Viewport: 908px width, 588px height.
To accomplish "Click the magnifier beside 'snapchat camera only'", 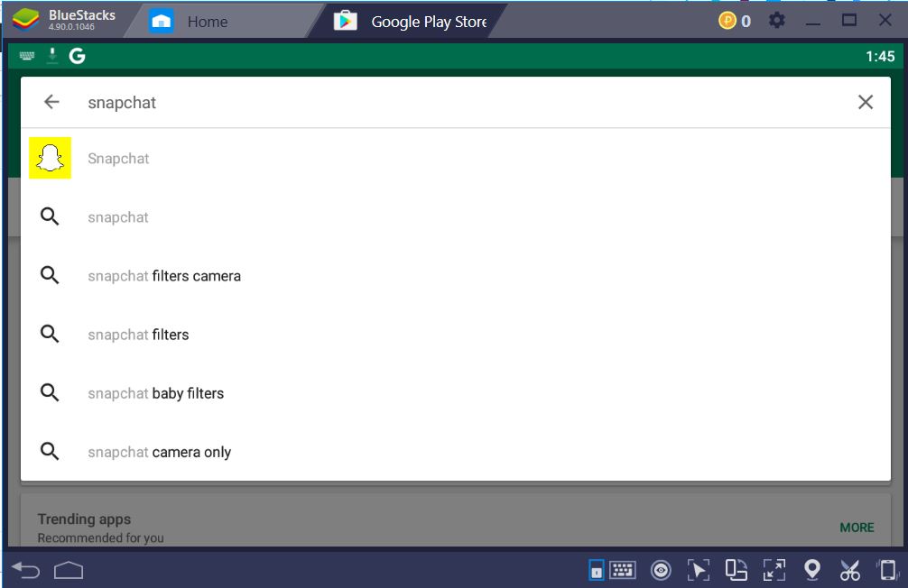I will coord(50,451).
